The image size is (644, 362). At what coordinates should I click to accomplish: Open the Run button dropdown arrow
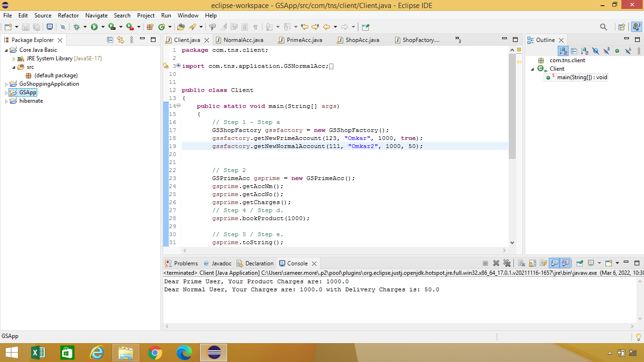point(102,27)
